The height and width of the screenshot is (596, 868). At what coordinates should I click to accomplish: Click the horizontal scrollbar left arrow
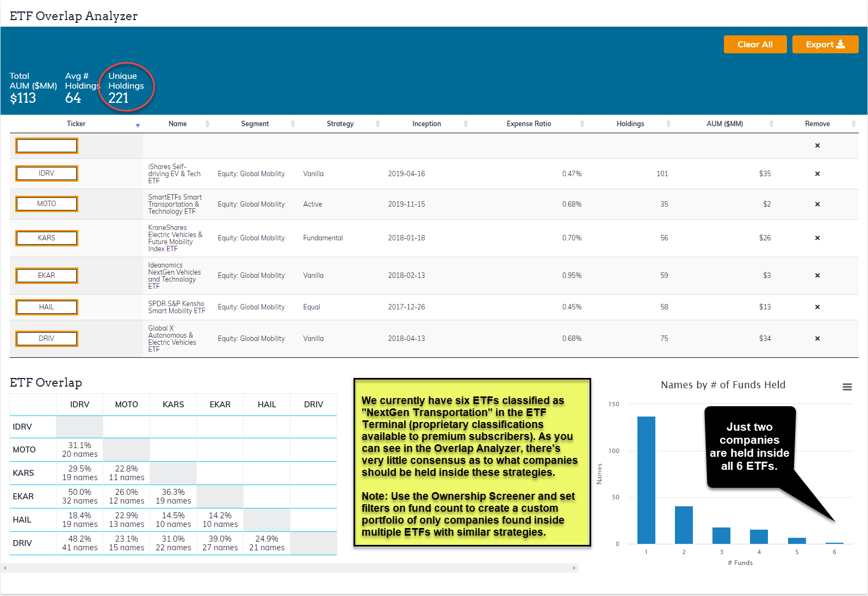point(5,568)
